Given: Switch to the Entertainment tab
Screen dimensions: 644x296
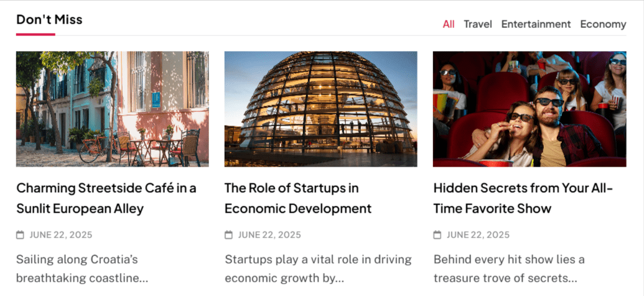Looking at the screenshot, I should click(x=536, y=24).
